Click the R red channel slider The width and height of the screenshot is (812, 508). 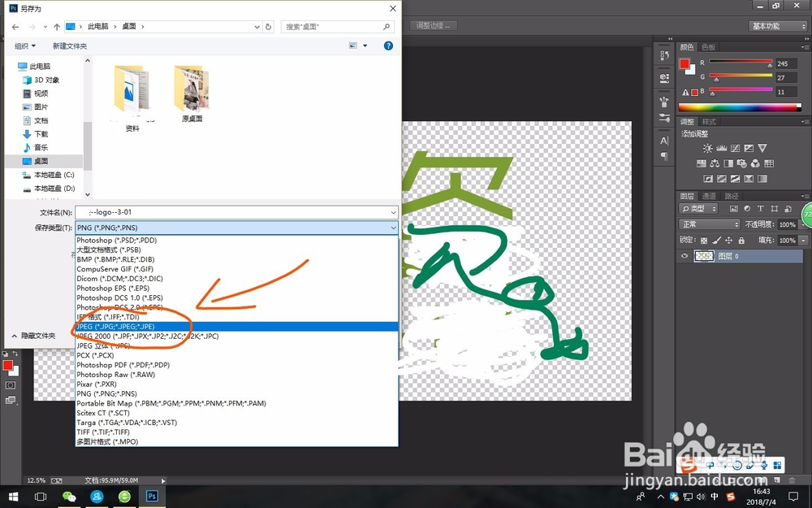741,63
